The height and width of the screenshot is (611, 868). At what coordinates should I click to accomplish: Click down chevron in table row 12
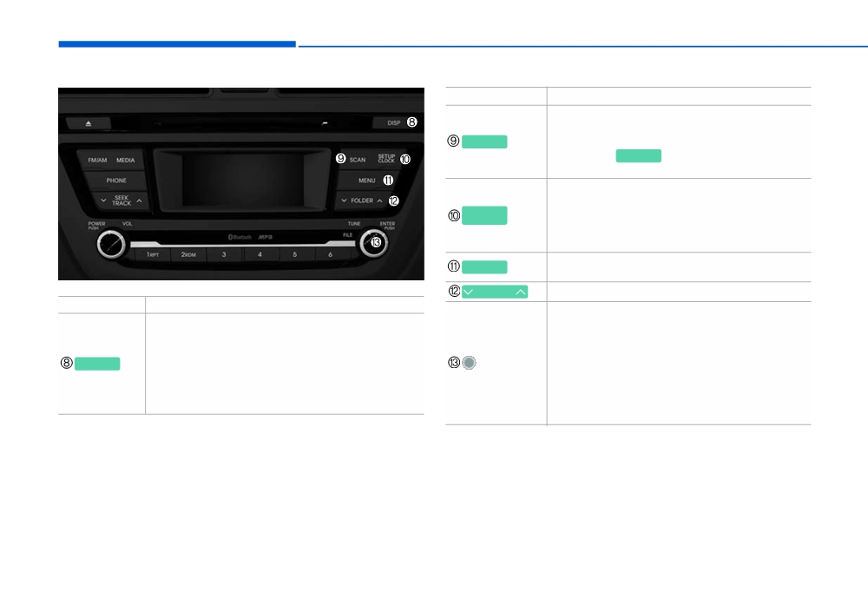point(469,292)
